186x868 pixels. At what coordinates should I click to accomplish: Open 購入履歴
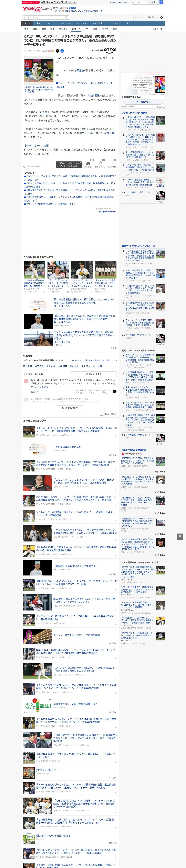tap(152, 18)
